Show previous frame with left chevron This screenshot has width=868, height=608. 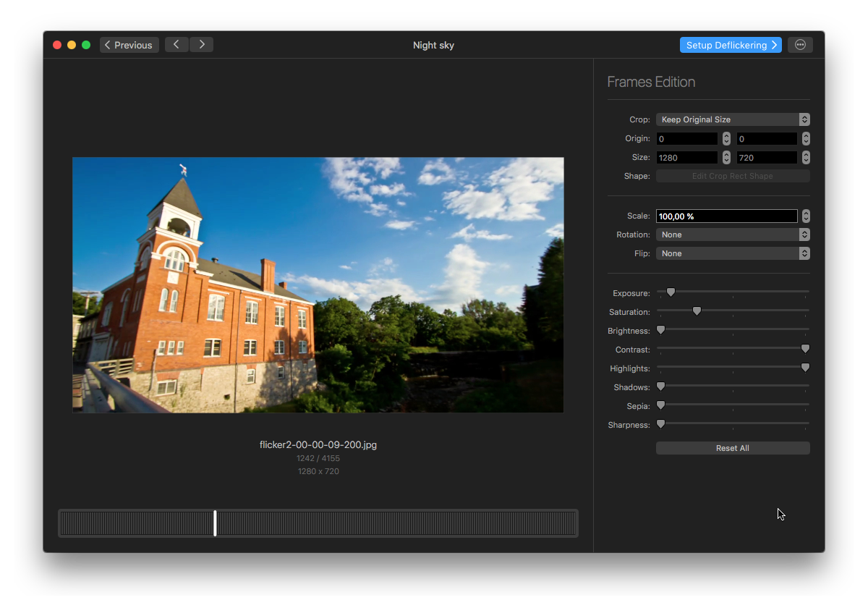176,45
